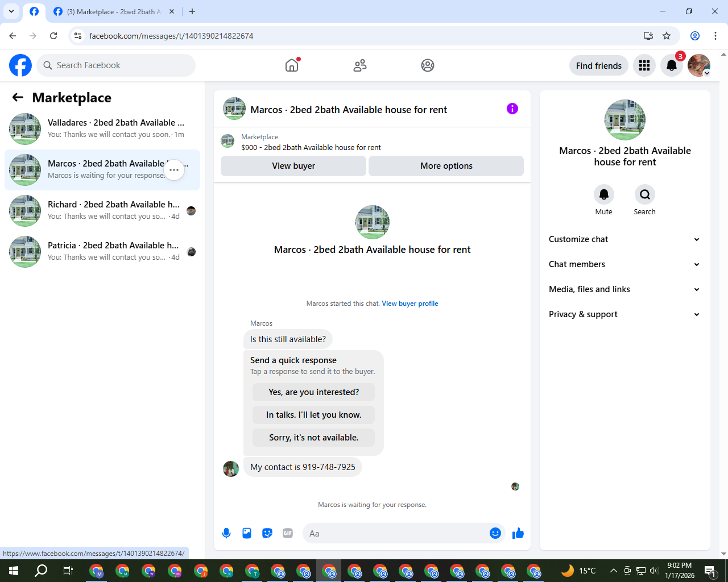Expand the Privacy & support section
Image resolution: width=728 pixels, height=582 pixels.
tap(624, 314)
